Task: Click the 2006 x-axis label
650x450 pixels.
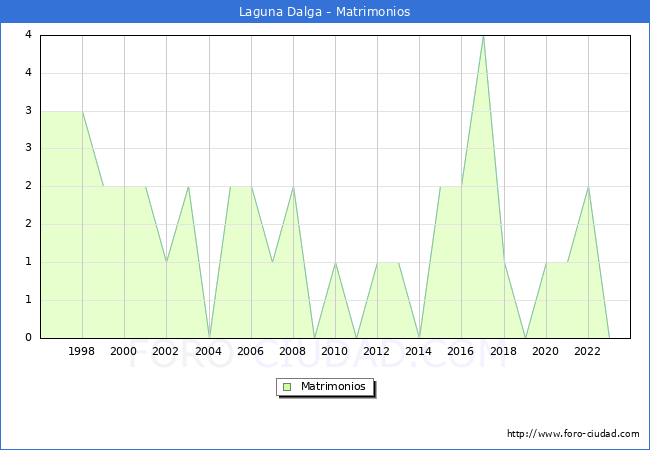Action: (250, 351)
